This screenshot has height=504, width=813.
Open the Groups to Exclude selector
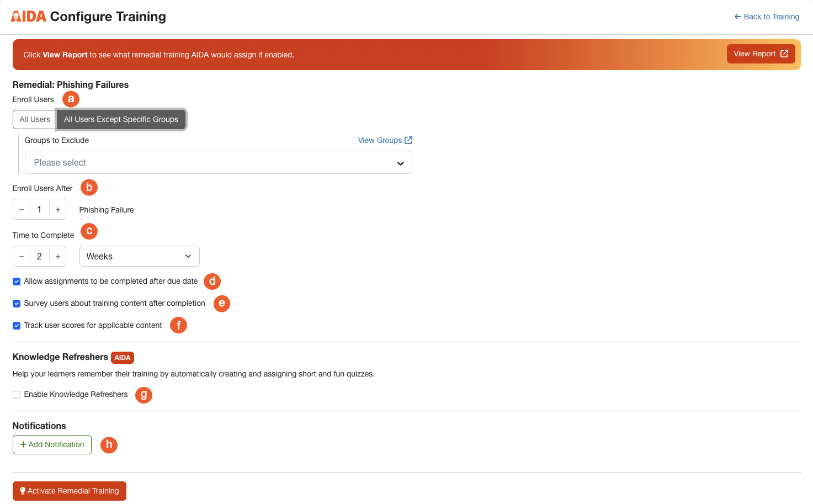pos(218,162)
